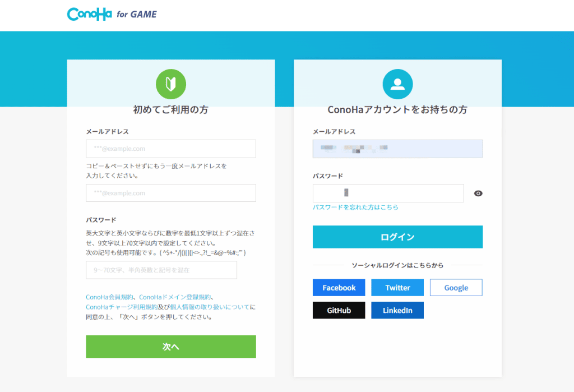Log in with Twitter
The image size is (574, 392).
point(397,288)
